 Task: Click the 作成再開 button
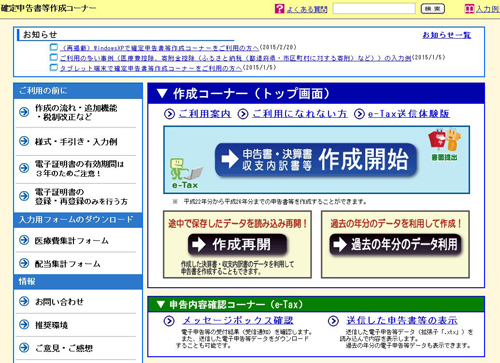click(237, 245)
